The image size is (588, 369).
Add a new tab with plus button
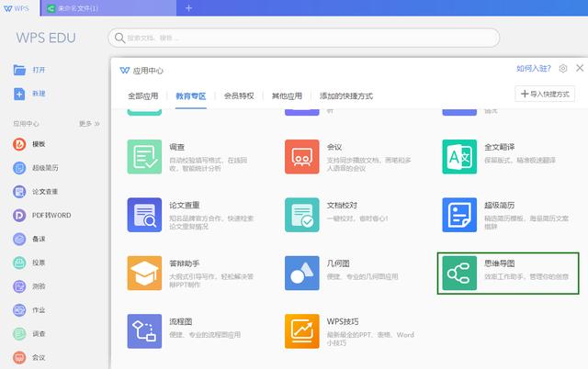click(x=188, y=8)
